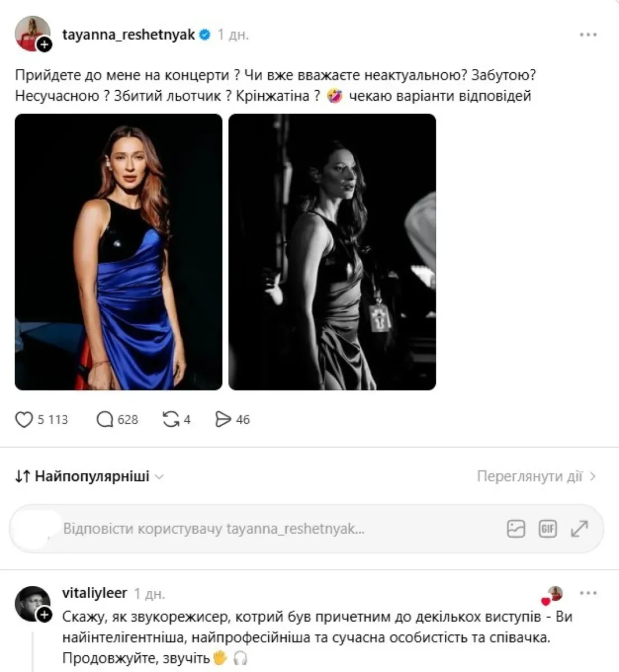Add a GIF to the reply
The height and width of the screenshot is (672, 619).
pyautogui.click(x=547, y=529)
